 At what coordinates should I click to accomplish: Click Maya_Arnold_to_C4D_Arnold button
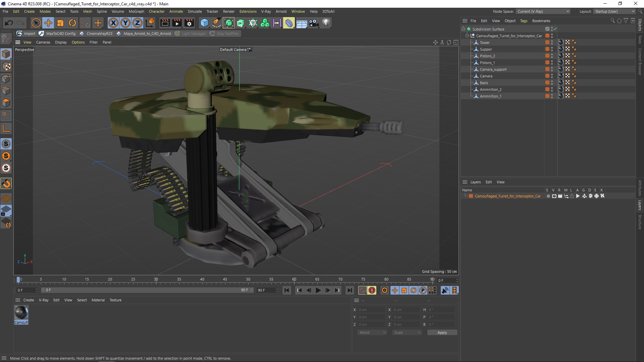144,34
